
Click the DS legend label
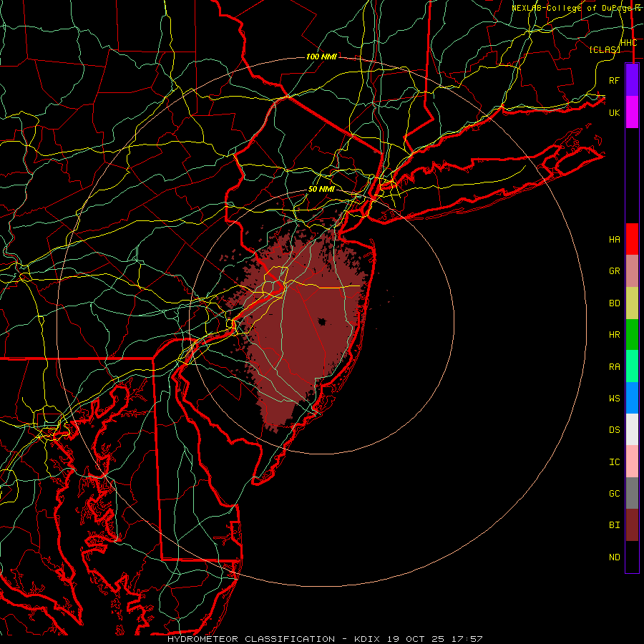pyautogui.click(x=615, y=430)
